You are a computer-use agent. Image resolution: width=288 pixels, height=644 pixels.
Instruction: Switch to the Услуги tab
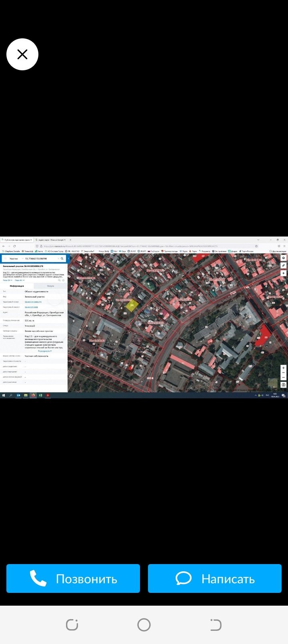click(50, 286)
